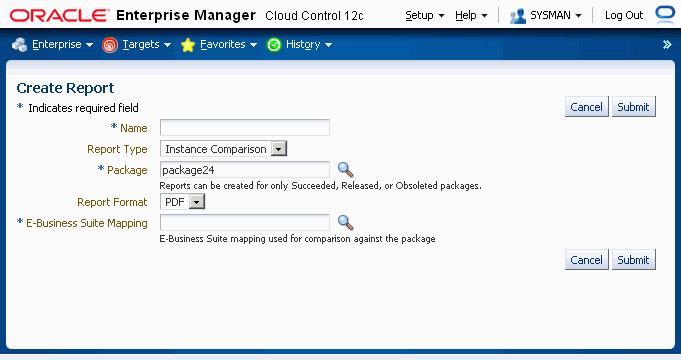Click the upper Cancel button
This screenshot has width=681, height=360.
click(587, 107)
